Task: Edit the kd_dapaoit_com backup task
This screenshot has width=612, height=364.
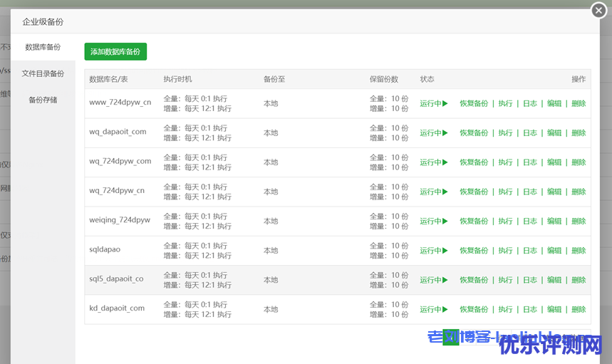Action: pyautogui.click(x=554, y=309)
